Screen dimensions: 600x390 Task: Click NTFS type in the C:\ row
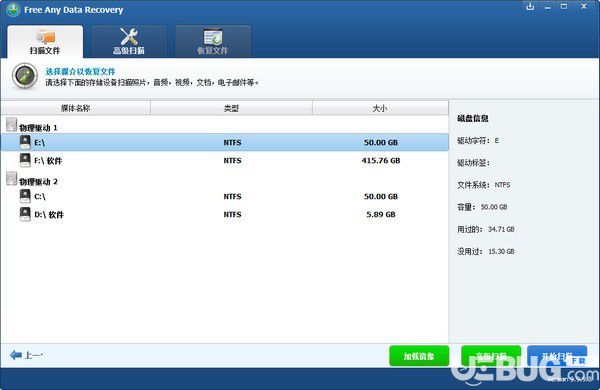[x=232, y=197]
